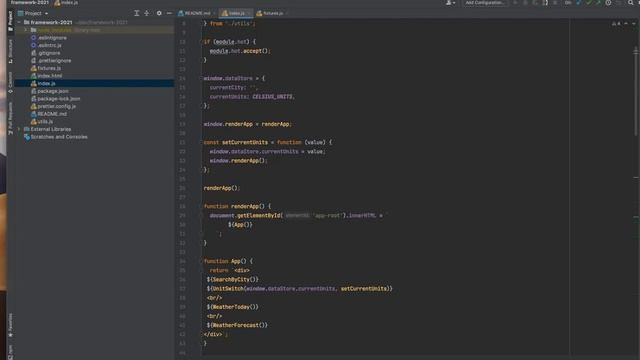Image resolution: width=640 pixels, height=360 pixels.
Task: Open the Favorites tool window
Action: pyautogui.click(x=10, y=325)
